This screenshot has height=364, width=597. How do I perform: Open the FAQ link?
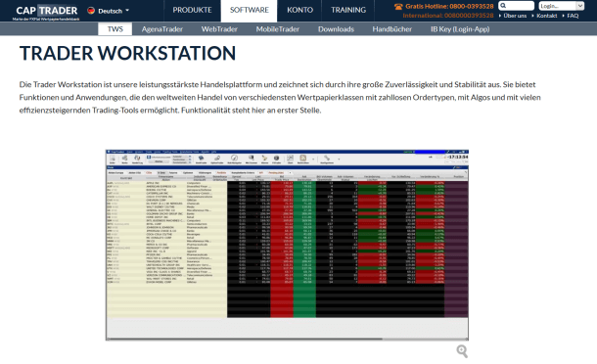573,16
